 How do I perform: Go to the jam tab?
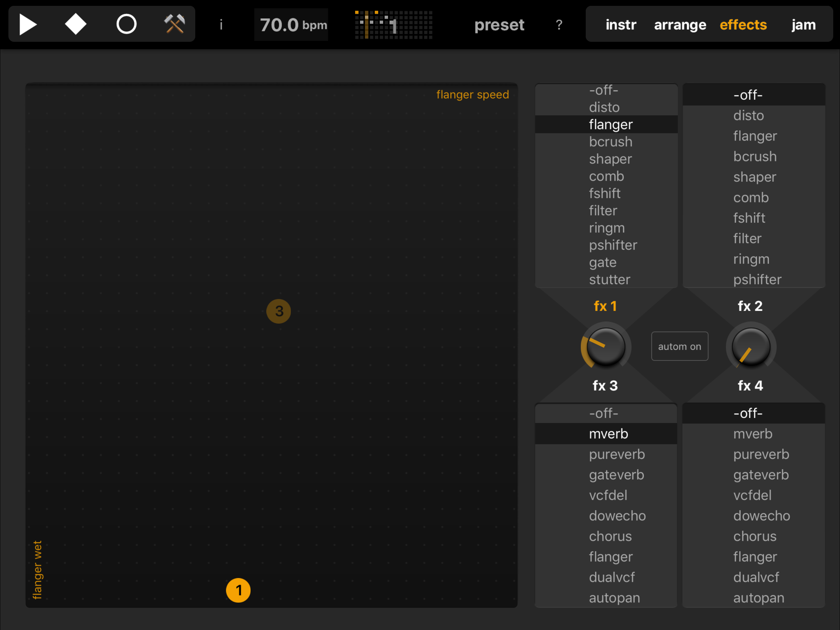click(803, 25)
